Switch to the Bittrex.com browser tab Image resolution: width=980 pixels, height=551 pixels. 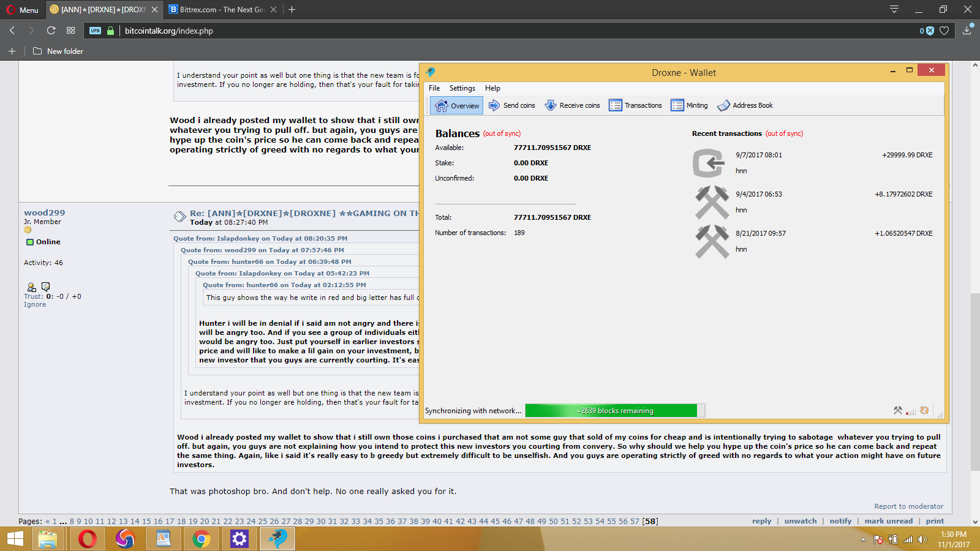(222, 10)
